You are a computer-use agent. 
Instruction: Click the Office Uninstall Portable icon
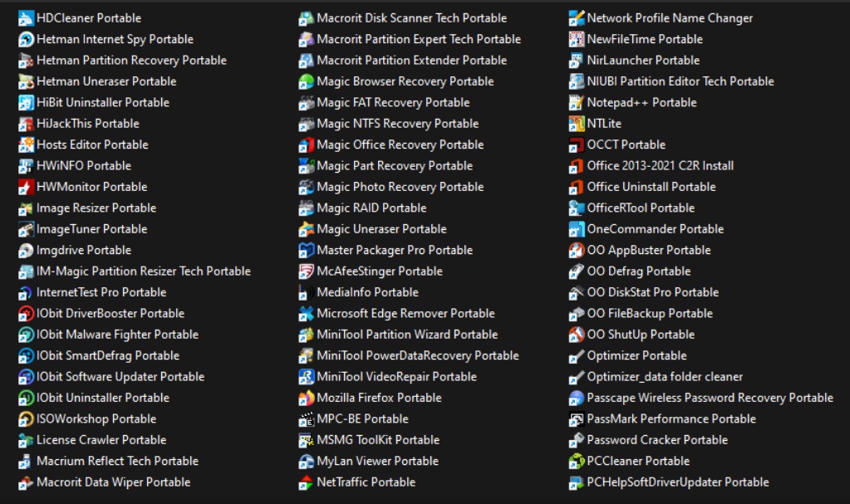click(576, 188)
